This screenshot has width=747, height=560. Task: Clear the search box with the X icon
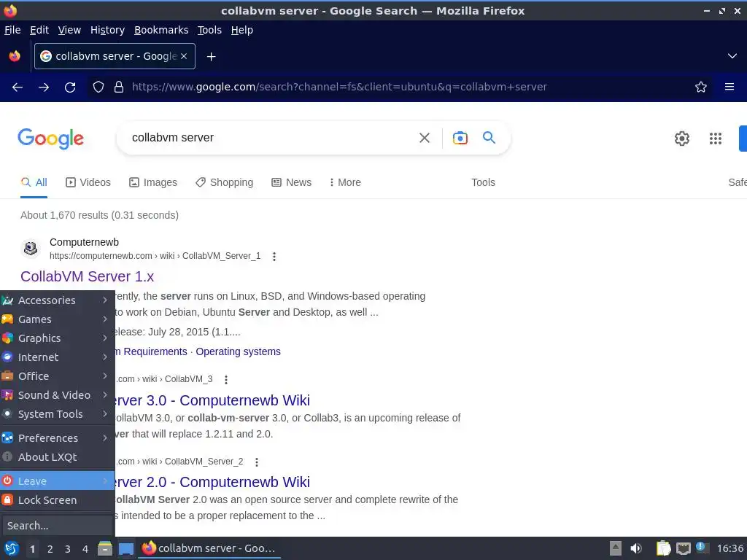pyautogui.click(x=425, y=138)
